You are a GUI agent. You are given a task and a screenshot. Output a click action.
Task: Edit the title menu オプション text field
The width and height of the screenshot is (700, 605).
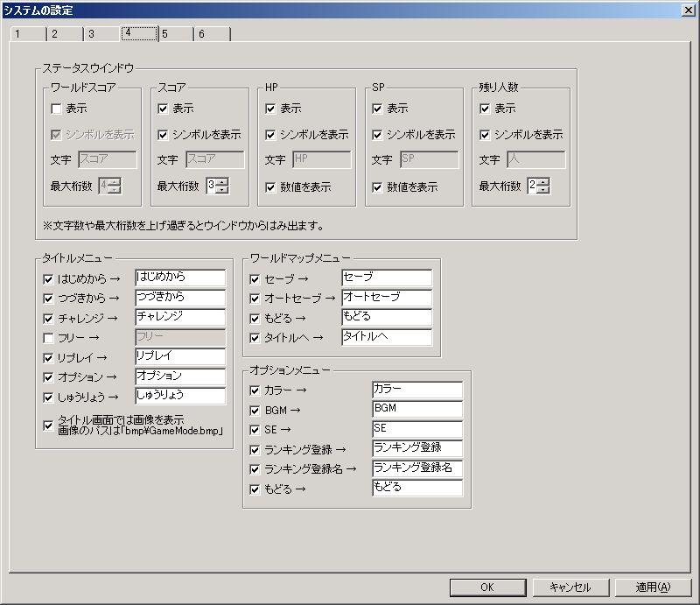pos(180,376)
